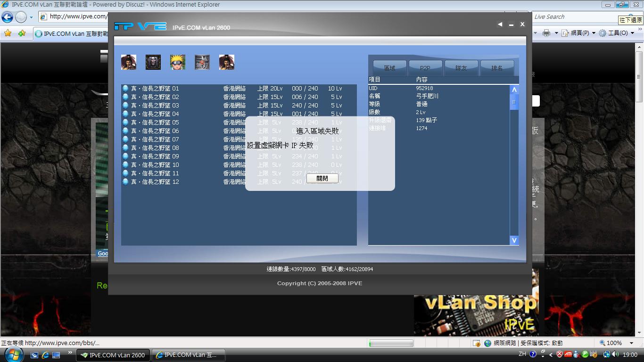Click the ATI tray icon
Screen dimensions: 644x362
tap(568, 354)
